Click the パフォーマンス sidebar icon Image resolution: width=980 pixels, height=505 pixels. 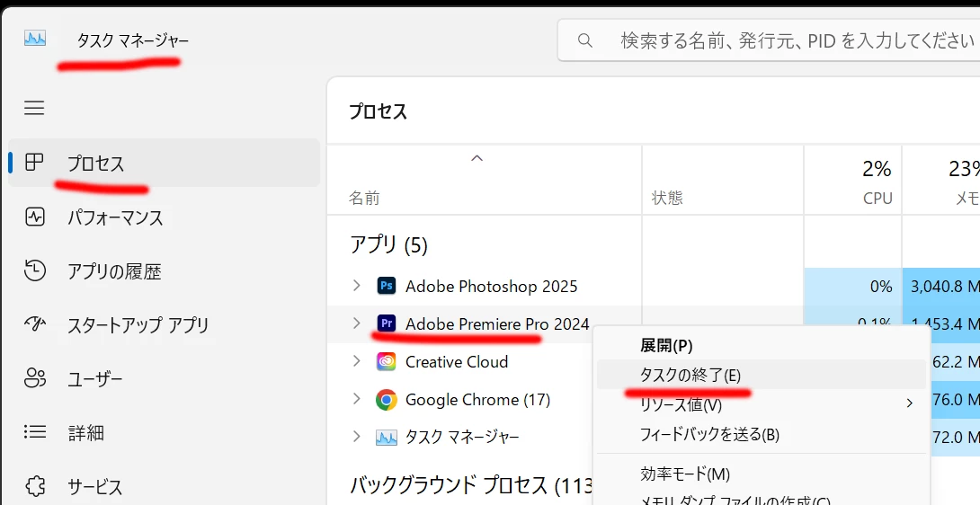point(34,217)
